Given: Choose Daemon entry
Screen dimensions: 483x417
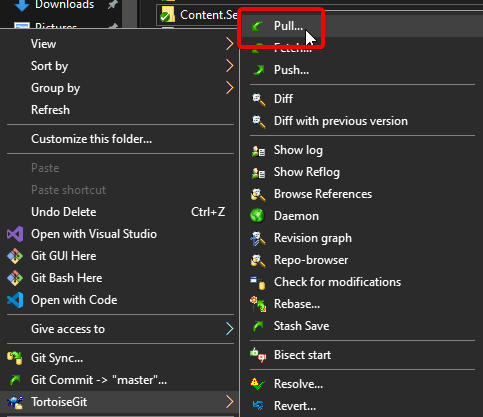Looking at the screenshot, I should tap(362, 216).
